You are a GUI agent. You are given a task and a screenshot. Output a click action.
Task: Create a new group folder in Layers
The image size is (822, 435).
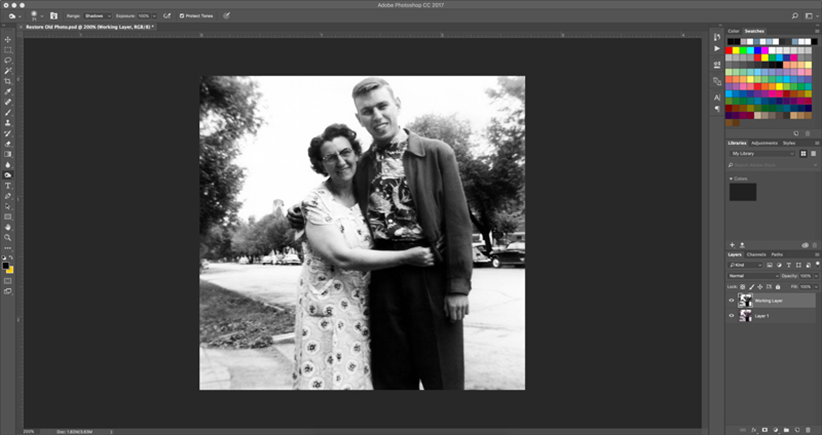pos(786,430)
